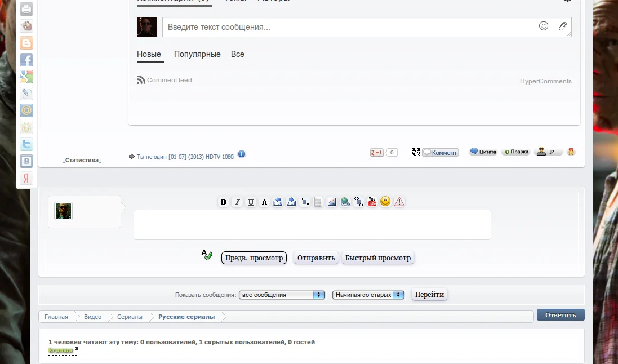Click inside the forum reply text area

click(312, 225)
